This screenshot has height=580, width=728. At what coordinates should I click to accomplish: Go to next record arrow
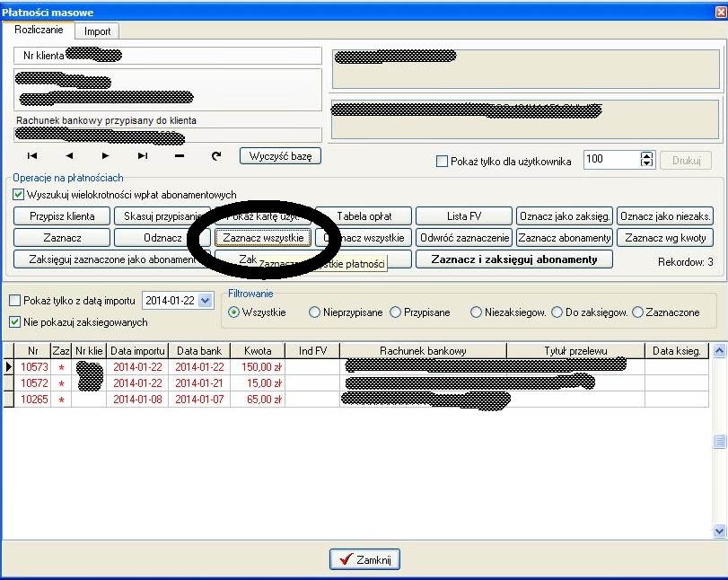click(x=105, y=156)
